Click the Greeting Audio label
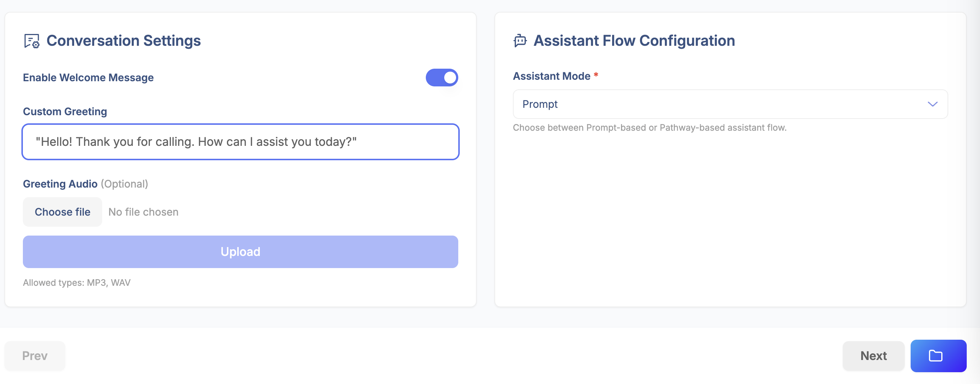The height and width of the screenshot is (384, 980). tap(61, 184)
